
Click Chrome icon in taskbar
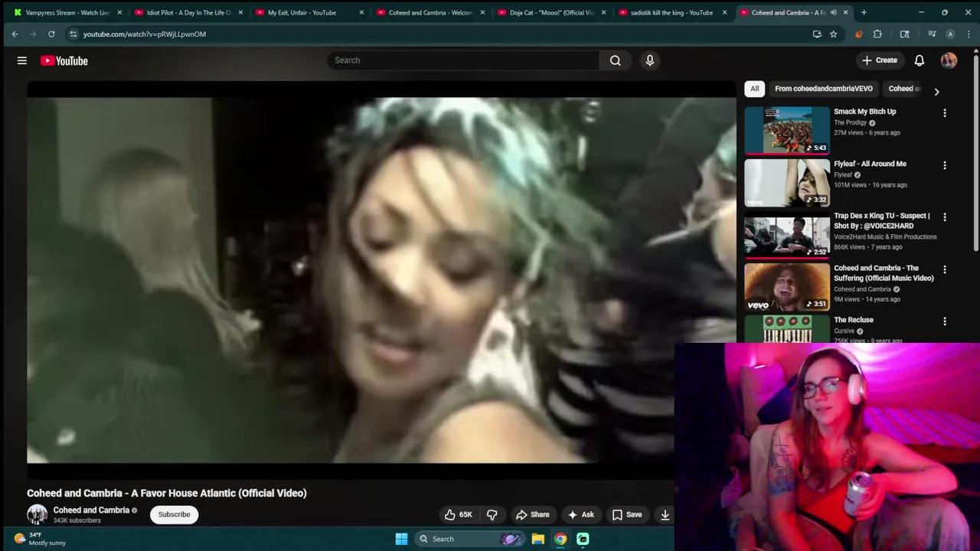pyautogui.click(x=560, y=539)
